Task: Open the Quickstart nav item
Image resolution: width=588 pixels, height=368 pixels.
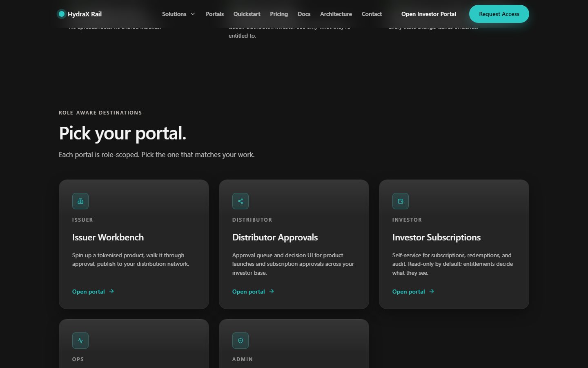Action: tap(247, 14)
